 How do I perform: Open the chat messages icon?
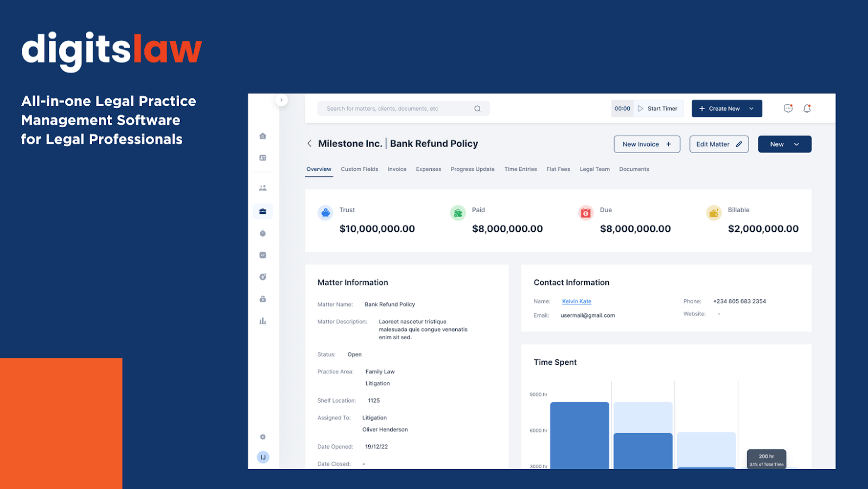click(x=788, y=109)
